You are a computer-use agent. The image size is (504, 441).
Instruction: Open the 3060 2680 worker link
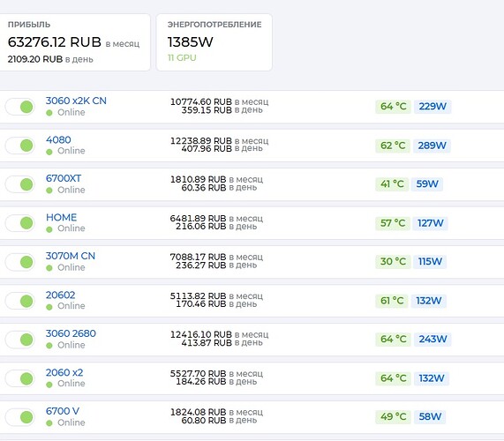click(71, 333)
